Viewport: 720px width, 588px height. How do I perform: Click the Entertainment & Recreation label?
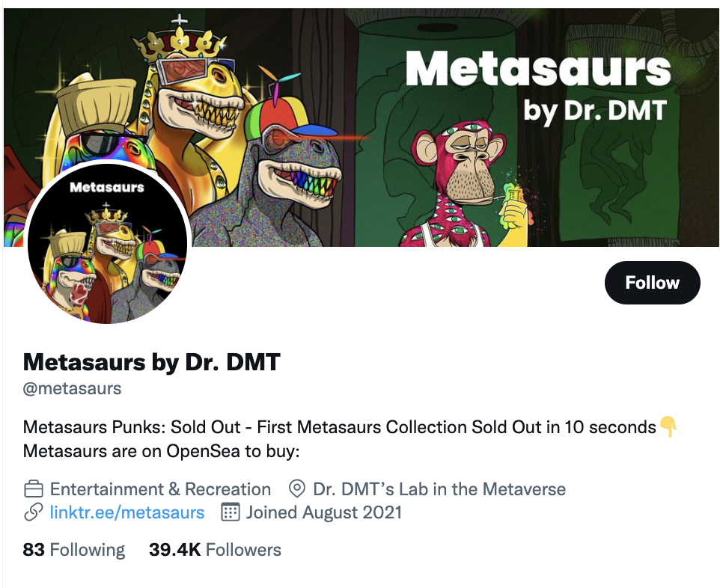point(160,489)
